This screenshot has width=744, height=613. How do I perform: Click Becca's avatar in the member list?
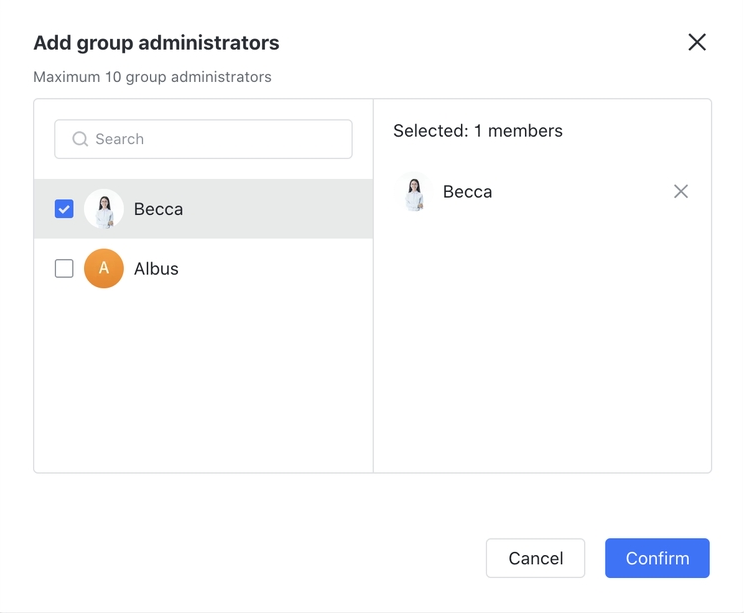[104, 209]
